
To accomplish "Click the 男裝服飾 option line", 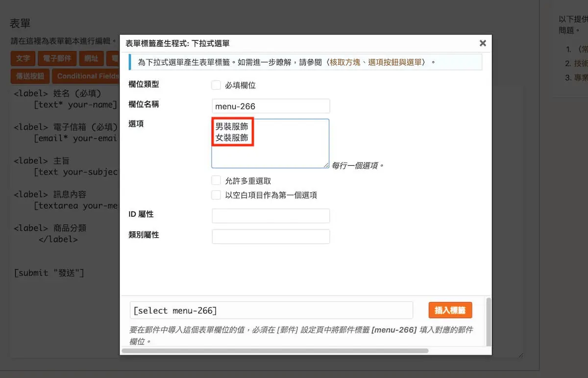I will tap(232, 126).
